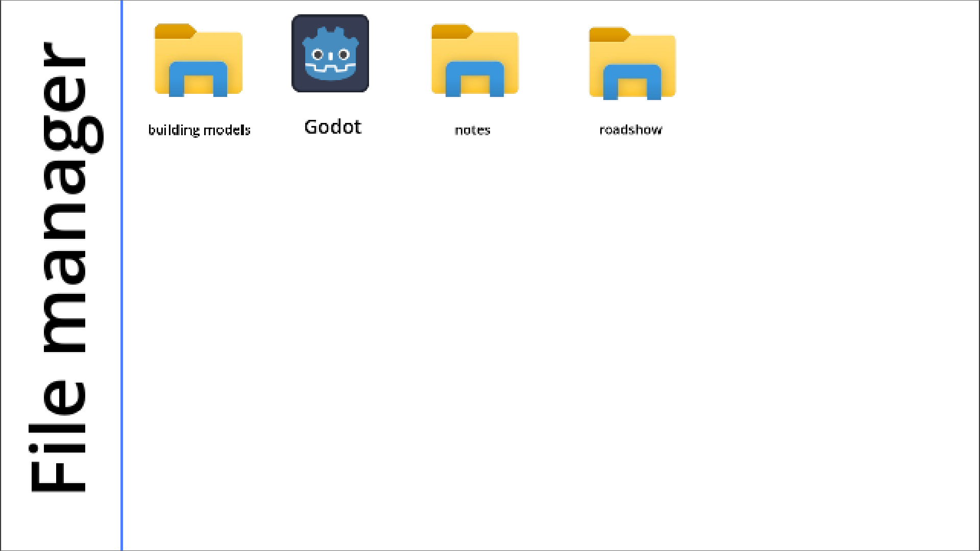Screen dimensions: 980x551
Task: Select the "Godot" text label
Action: (333, 127)
